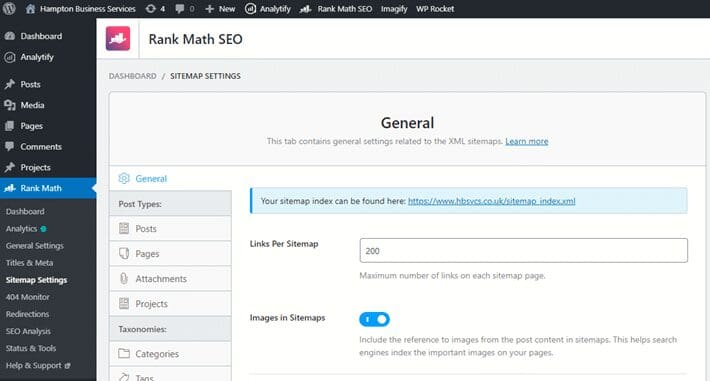The width and height of the screenshot is (710, 381).
Task: Click the Media icon in sidebar
Action: coord(10,105)
